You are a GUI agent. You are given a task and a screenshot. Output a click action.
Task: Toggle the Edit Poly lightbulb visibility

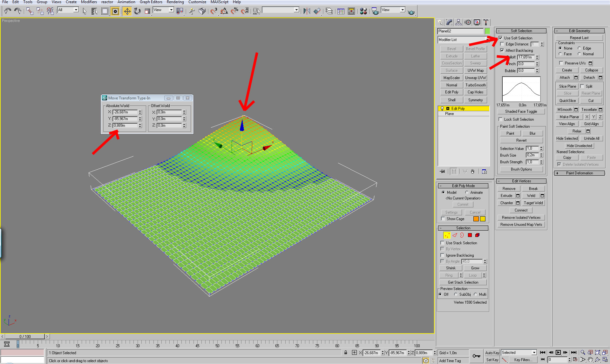pos(442,109)
